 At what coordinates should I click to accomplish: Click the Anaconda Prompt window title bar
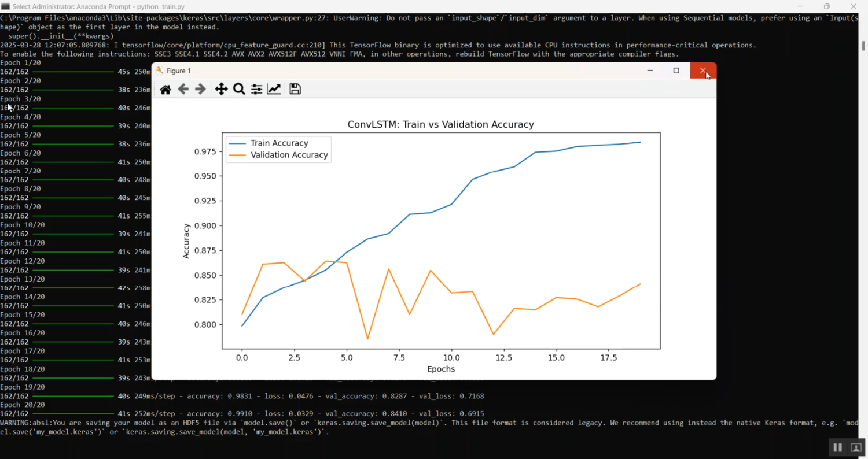pos(347,6)
